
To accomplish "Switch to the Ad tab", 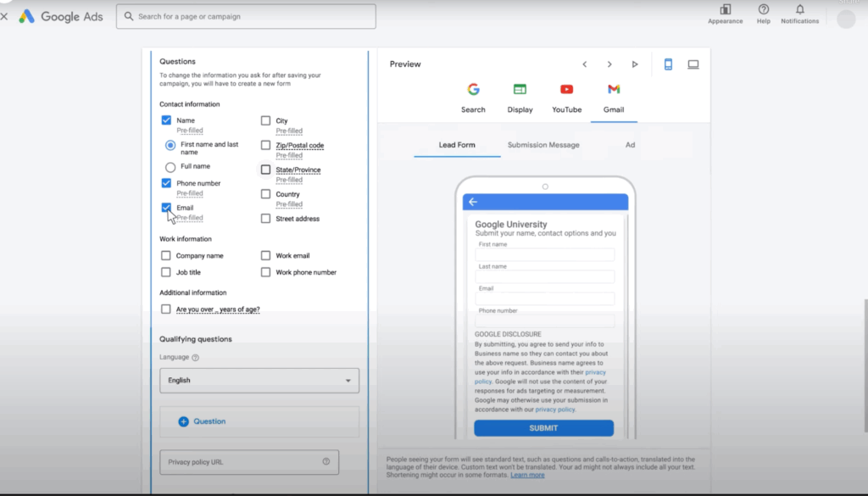I will click(x=630, y=145).
